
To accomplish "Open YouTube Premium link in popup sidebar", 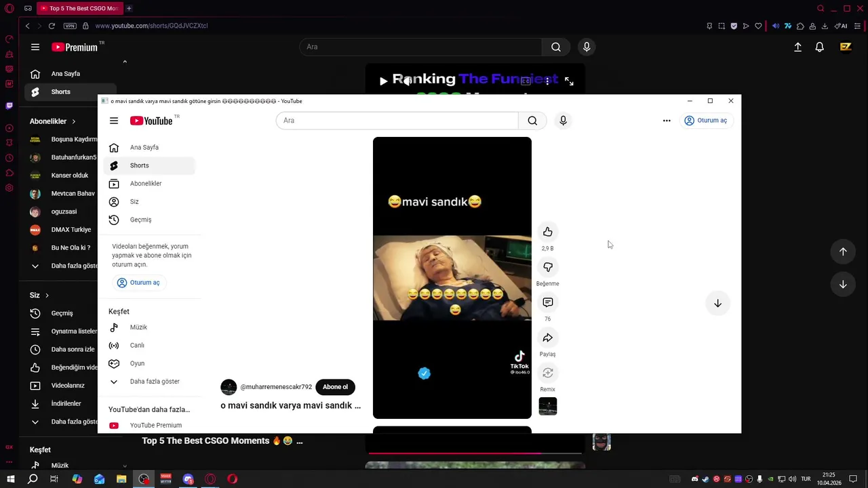I will 149,426.
